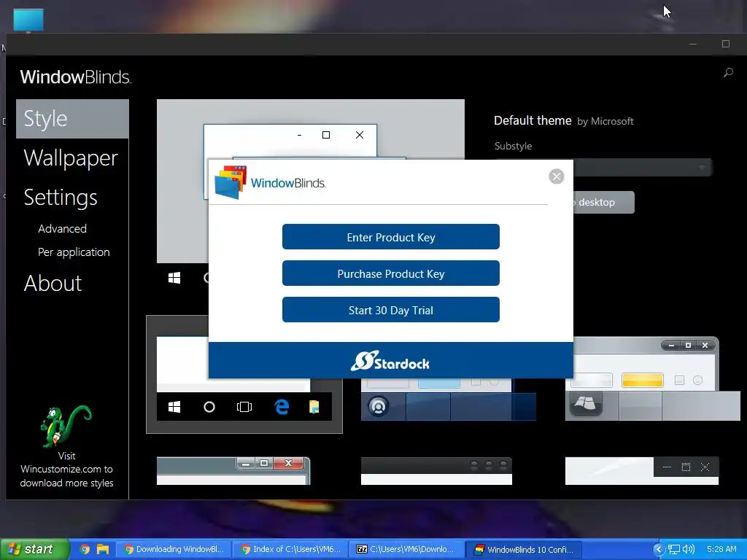Image resolution: width=747 pixels, height=560 pixels.
Task: Click the apply to desktop button
Action: [x=603, y=203]
